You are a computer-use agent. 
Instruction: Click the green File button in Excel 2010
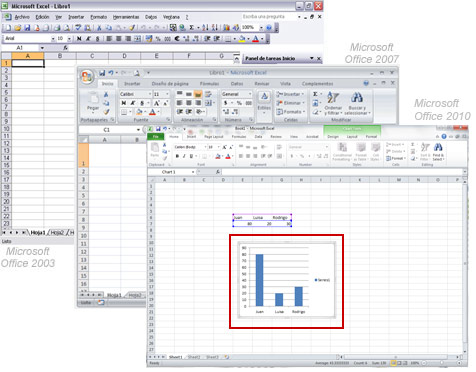pyautogui.click(x=156, y=137)
